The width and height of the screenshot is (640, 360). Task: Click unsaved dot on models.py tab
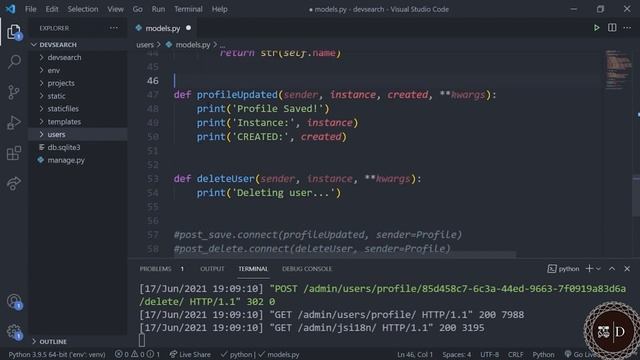(x=188, y=28)
